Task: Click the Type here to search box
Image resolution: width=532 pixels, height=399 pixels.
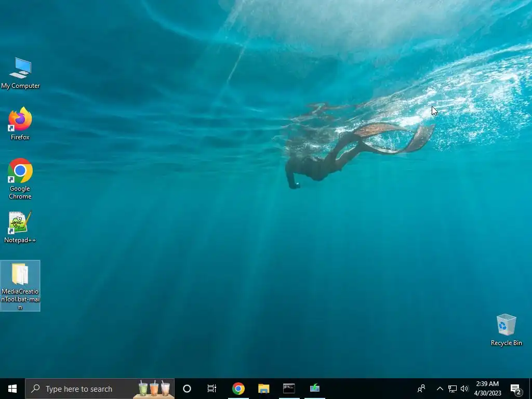Action: (x=100, y=389)
